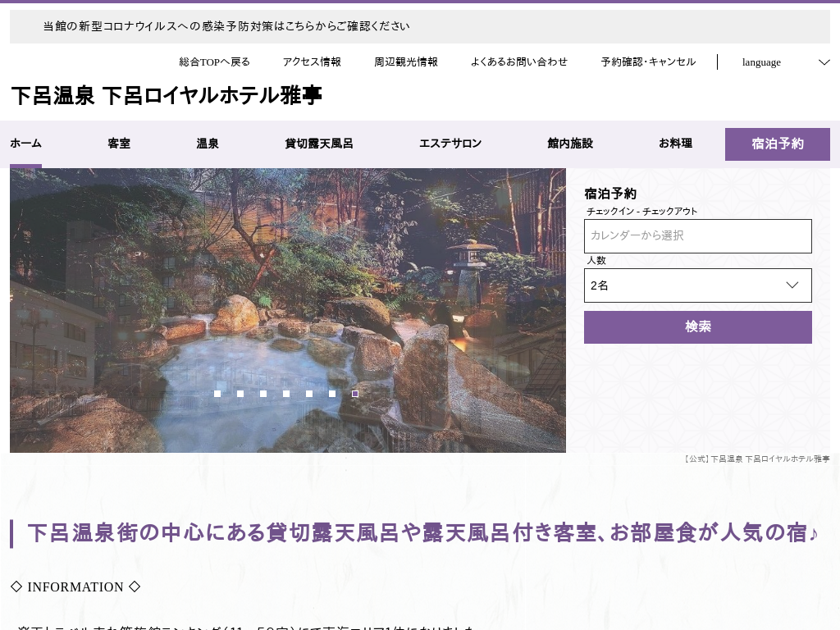Click the purple headline about 下呂温泉街

click(x=422, y=533)
